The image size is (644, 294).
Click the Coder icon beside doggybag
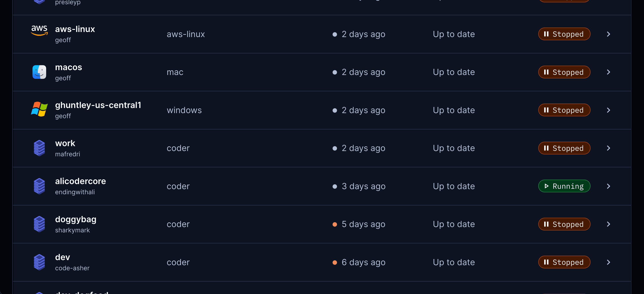click(x=39, y=224)
